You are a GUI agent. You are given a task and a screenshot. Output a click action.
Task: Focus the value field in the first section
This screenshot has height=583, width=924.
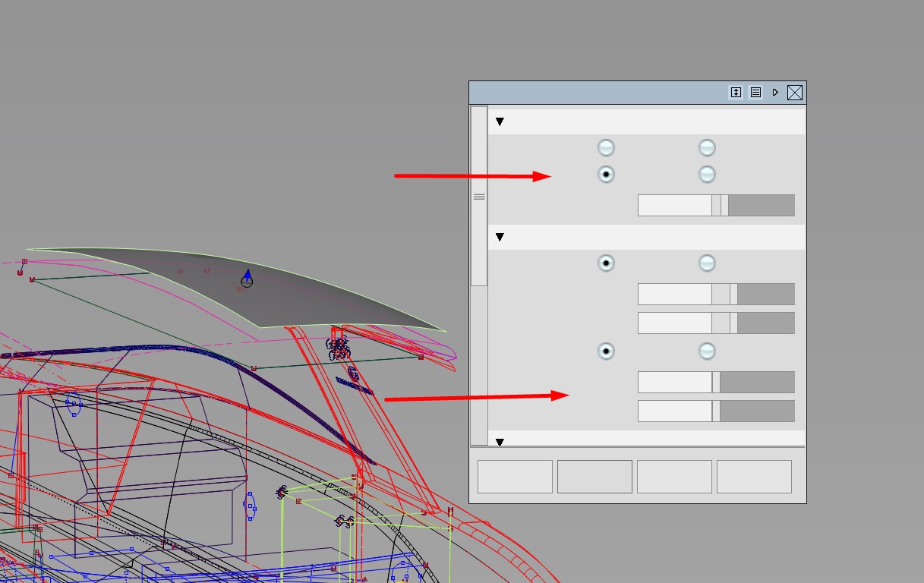point(675,205)
